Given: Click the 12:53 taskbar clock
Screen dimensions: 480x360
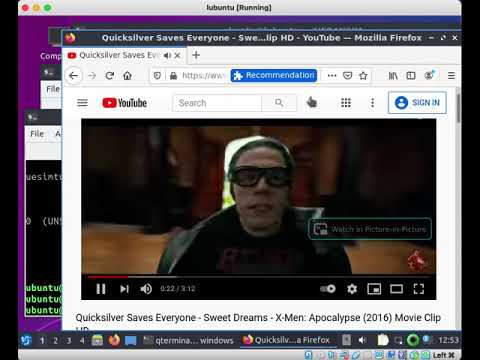Looking at the screenshot, I should (x=448, y=340).
